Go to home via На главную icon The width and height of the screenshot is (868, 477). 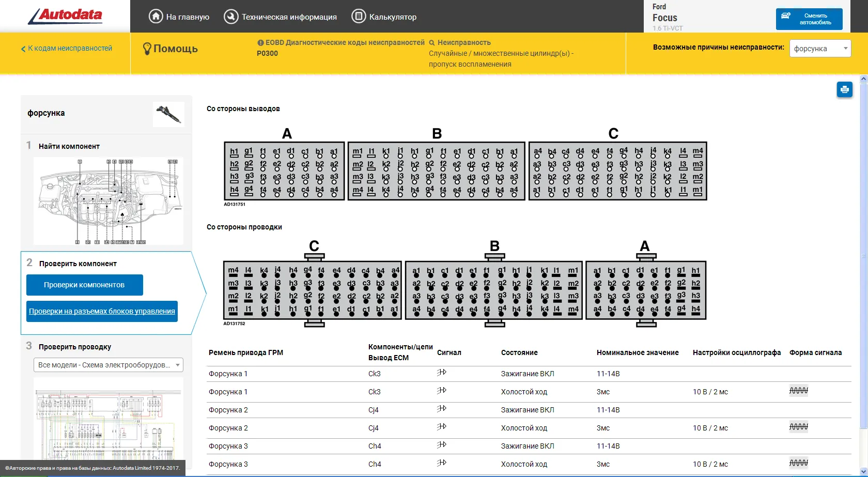156,17
